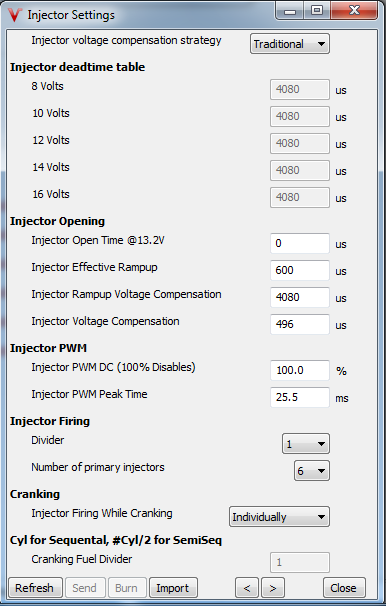Click the 12 Volts deadtime field

(300, 143)
